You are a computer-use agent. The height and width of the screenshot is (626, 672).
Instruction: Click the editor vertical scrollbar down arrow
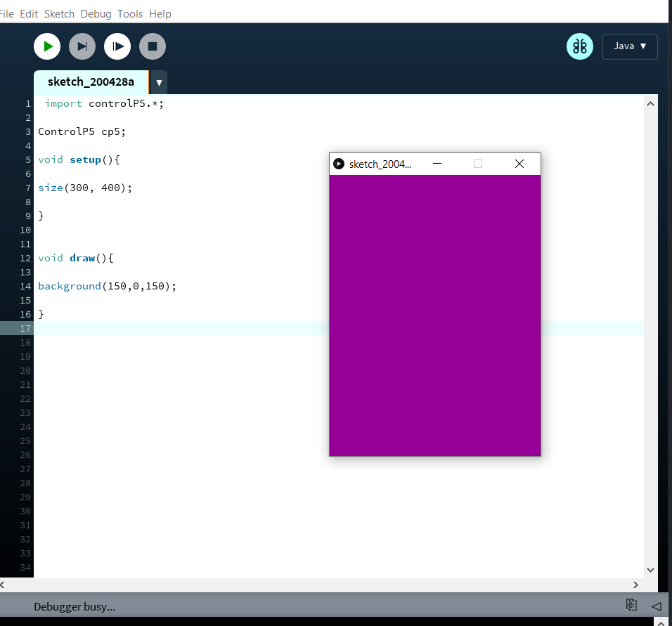650,570
